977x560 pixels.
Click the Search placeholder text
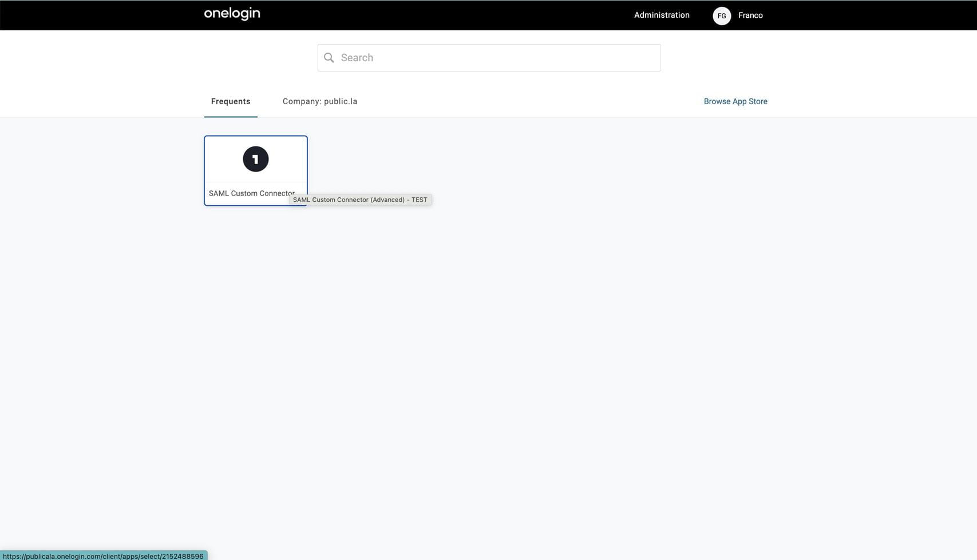[x=357, y=58]
